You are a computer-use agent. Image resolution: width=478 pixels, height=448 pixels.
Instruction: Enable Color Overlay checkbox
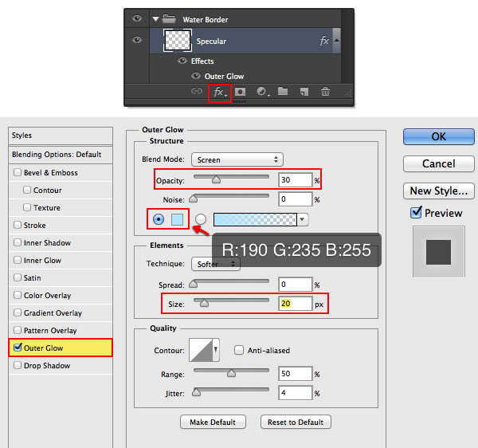[x=18, y=295]
